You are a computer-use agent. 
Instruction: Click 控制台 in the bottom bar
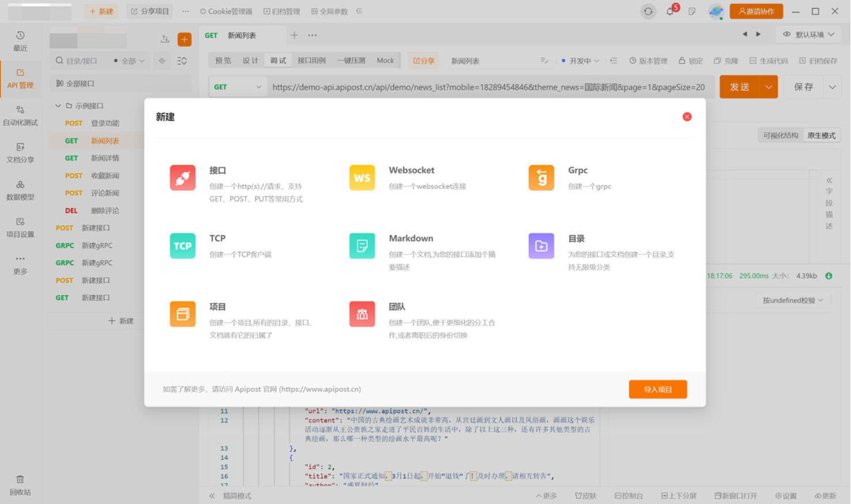tap(628, 496)
